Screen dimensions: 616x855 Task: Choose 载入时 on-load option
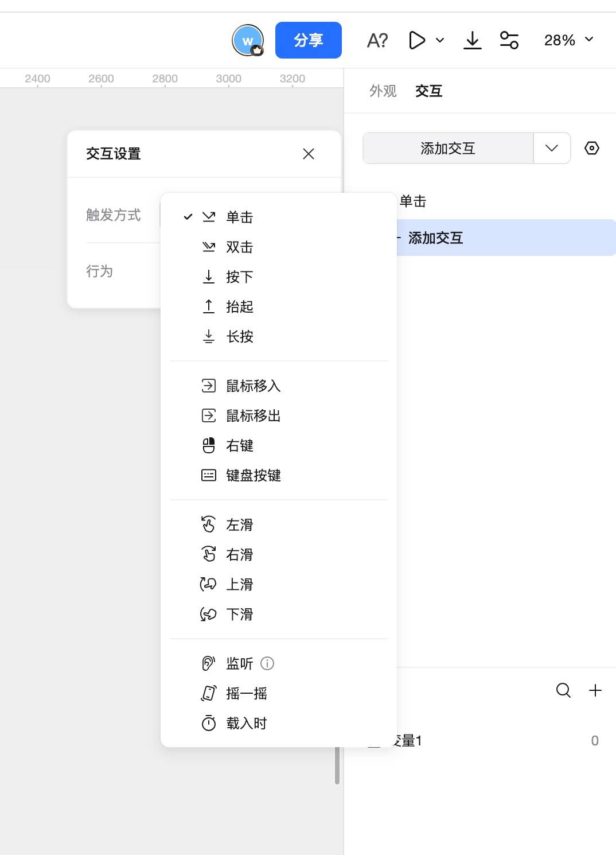click(x=279, y=723)
